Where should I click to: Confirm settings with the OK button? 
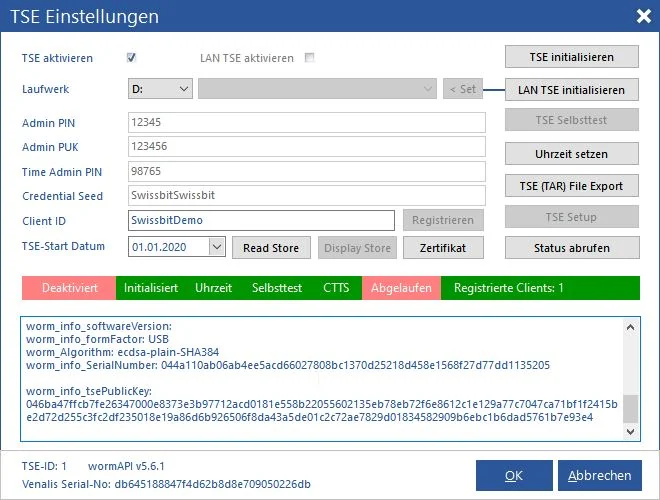514,475
